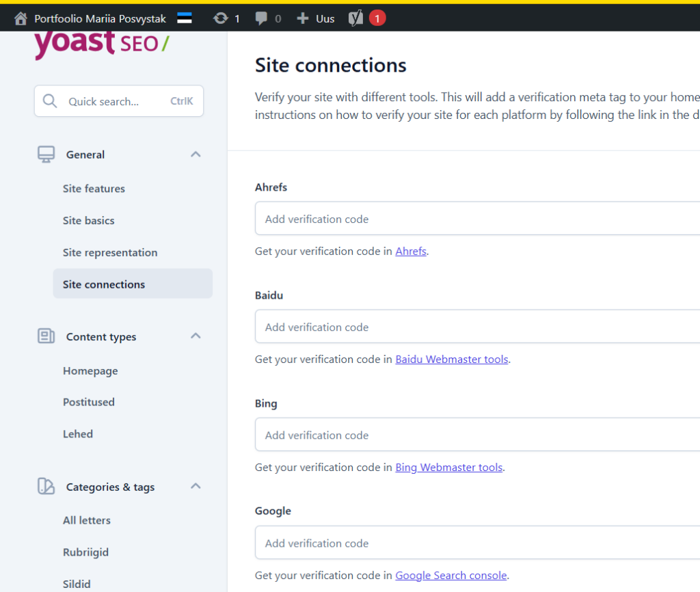The height and width of the screenshot is (592, 700).
Task: Click the Content types newspaper icon
Action: [x=46, y=336]
